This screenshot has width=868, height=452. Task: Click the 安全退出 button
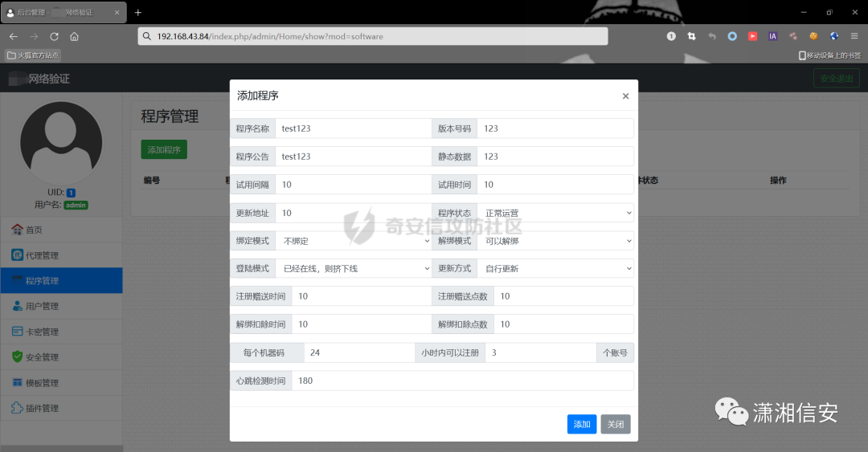pos(837,79)
